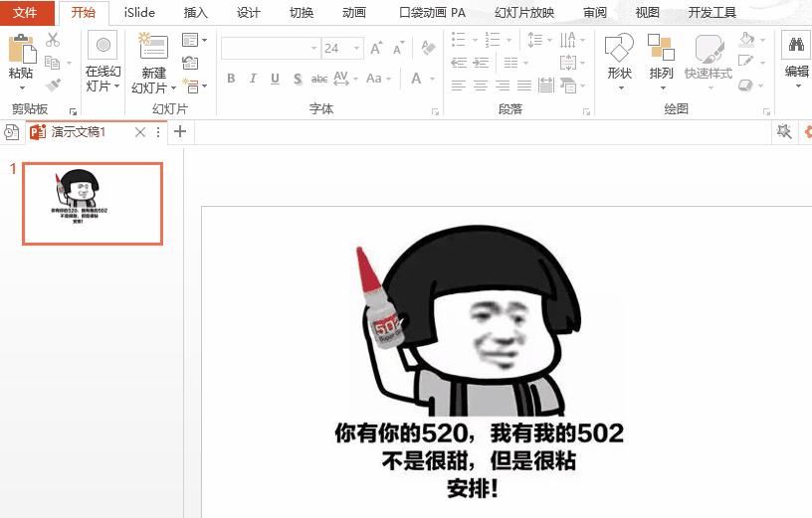Open the paragraph group dialog launcher
This screenshot has width=812, height=518.
[586, 111]
